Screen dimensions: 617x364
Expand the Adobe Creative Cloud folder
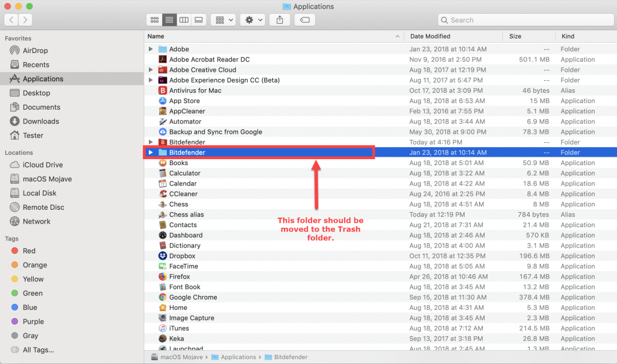point(151,70)
